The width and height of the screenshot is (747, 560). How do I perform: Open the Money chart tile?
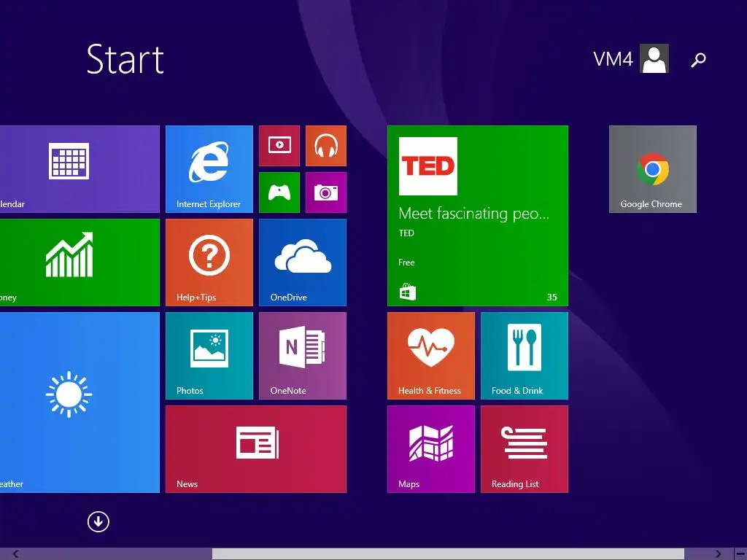point(80,262)
